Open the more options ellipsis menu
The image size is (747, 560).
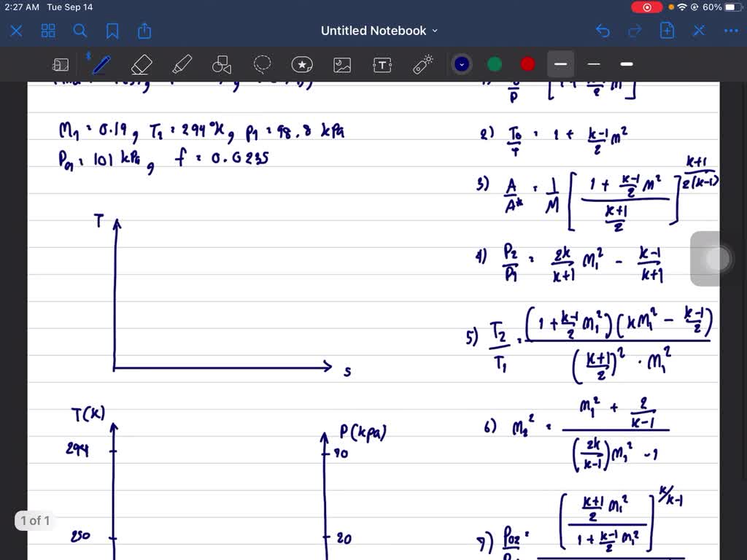[x=731, y=31]
